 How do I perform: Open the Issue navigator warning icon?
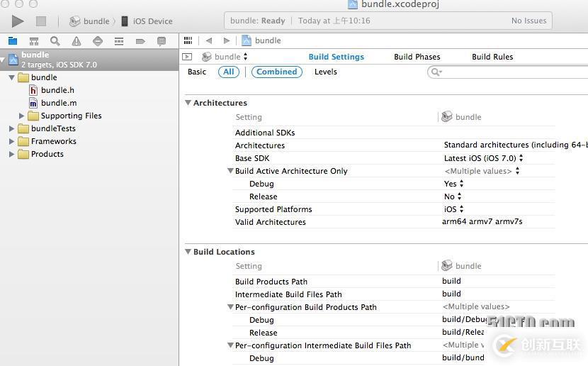tap(76, 41)
